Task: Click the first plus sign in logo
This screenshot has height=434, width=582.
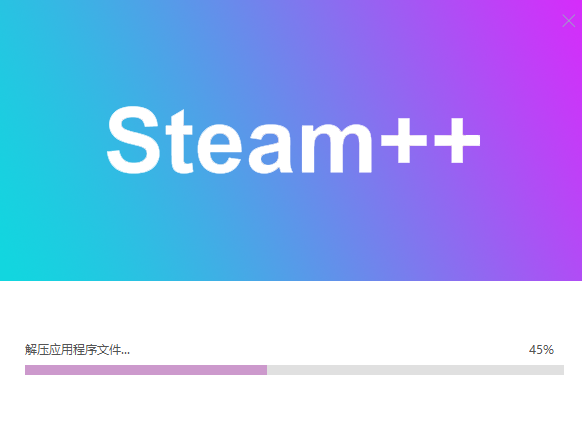Action: tap(404, 141)
